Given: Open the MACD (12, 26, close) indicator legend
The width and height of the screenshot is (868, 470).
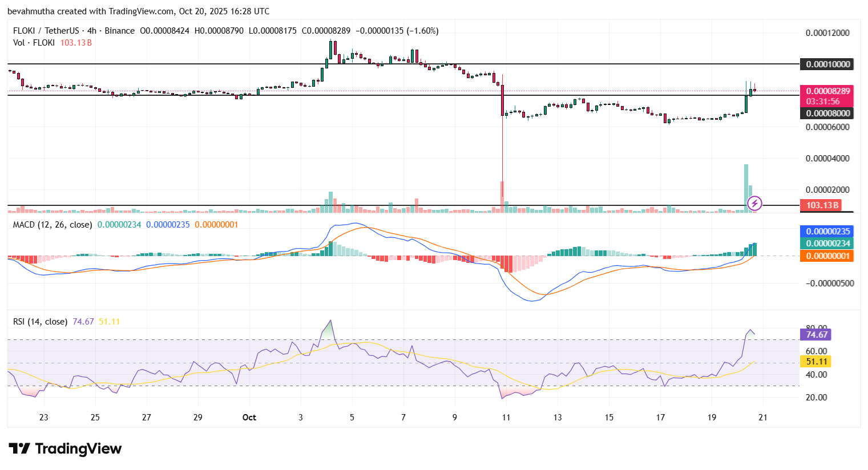Looking at the screenshot, I should [x=53, y=225].
